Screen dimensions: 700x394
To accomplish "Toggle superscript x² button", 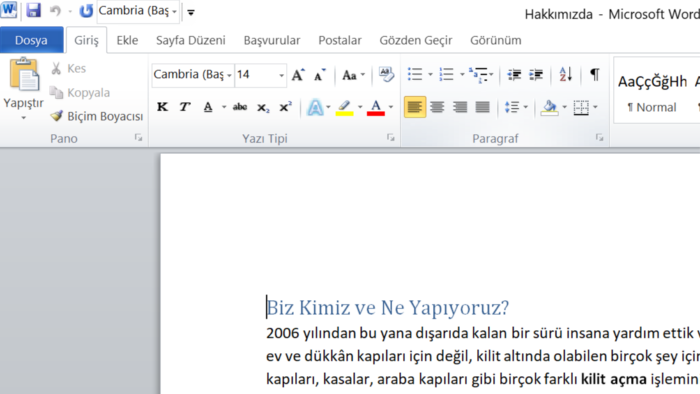I will coord(285,107).
